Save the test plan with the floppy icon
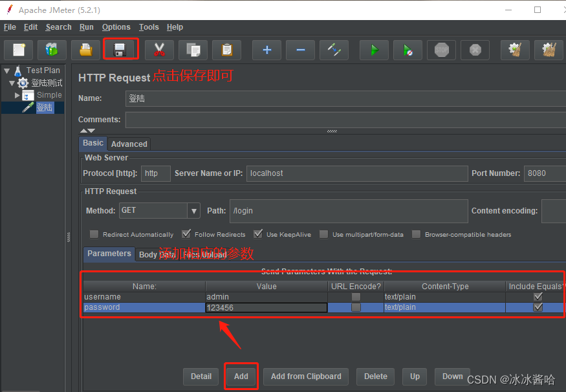Viewport: 566px width, 392px height. [x=120, y=50]
